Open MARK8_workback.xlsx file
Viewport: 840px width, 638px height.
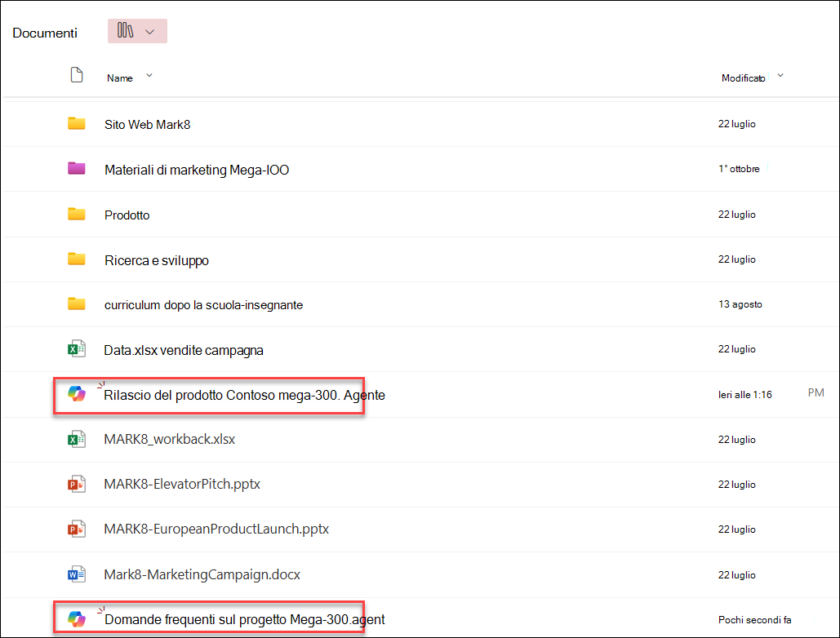169,440
